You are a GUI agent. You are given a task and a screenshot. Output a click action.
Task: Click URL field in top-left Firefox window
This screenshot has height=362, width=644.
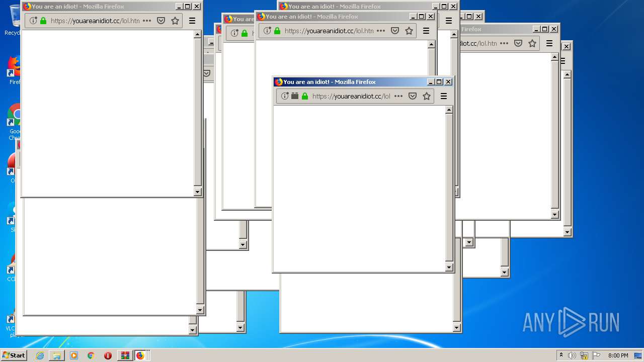click(x=95, y=21)
